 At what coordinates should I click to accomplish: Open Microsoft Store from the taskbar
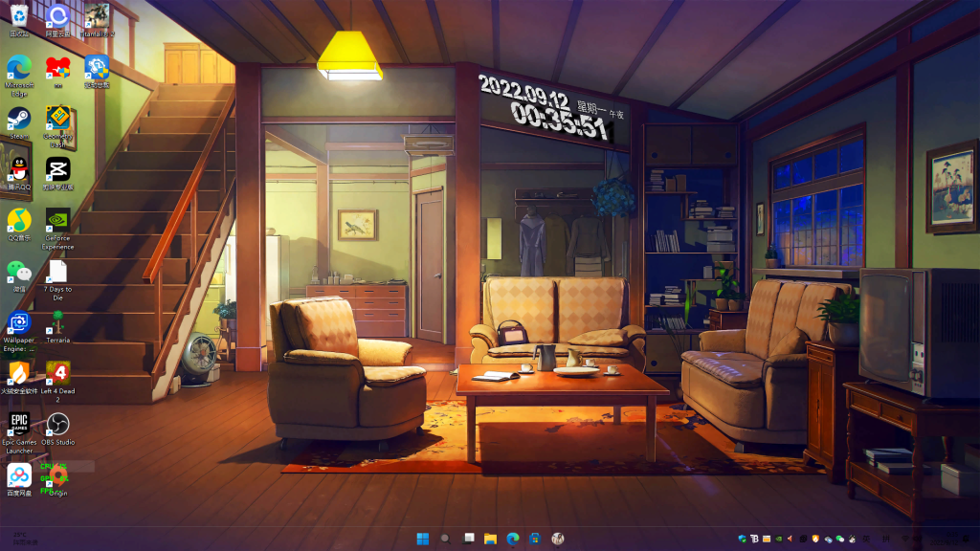(535, 539)
